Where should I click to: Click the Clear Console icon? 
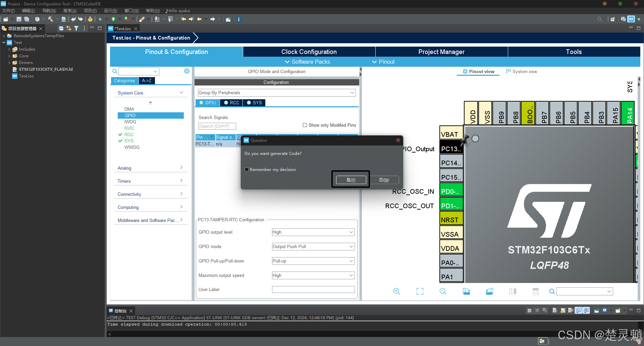tap(555, 310)
